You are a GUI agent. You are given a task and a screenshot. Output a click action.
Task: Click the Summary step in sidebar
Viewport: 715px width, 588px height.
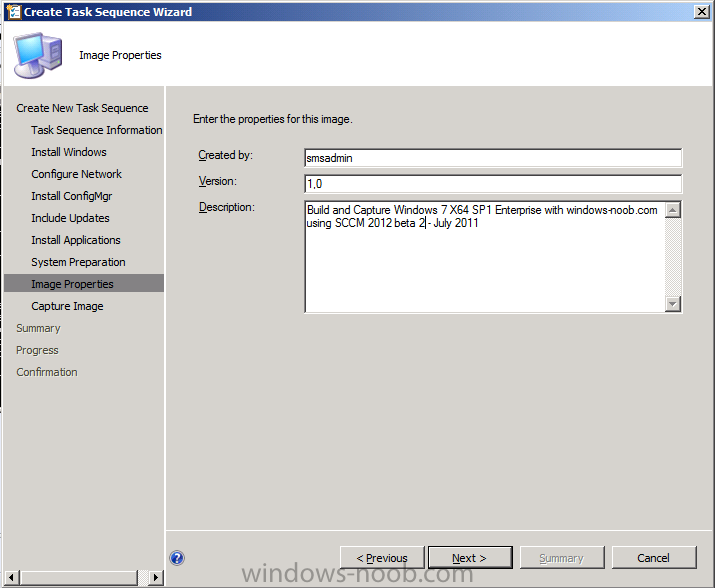tap(38, 328)
